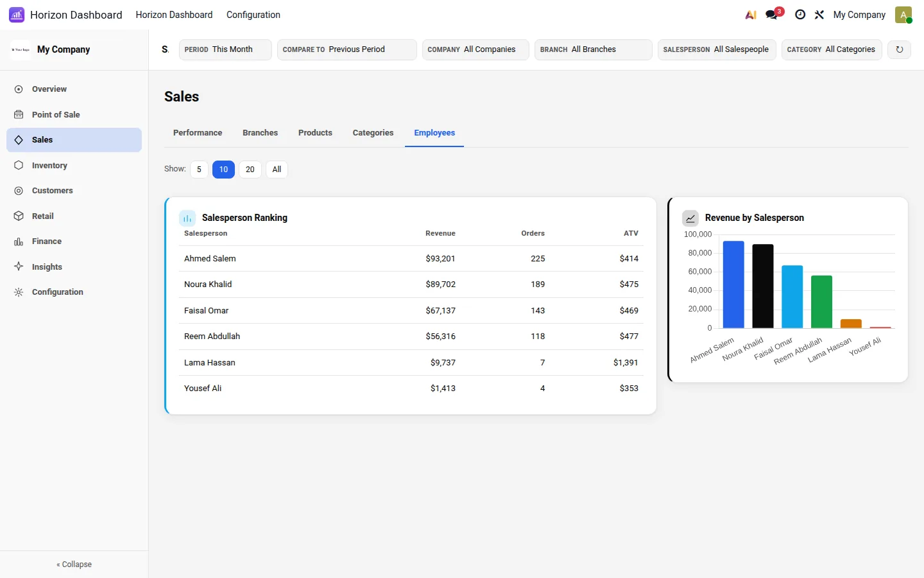924x578 pixels.
Task: Click the Horizon Dashboard app logo icon
Action: coord(17,15)
